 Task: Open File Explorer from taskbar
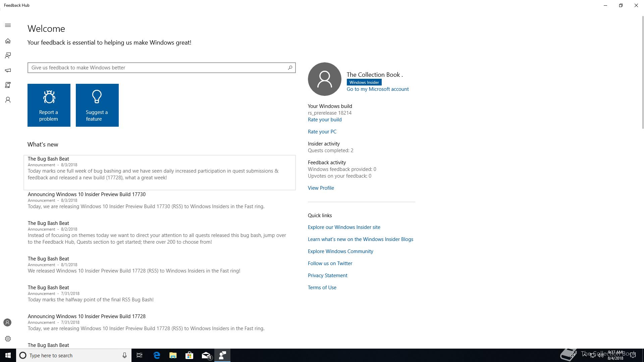173,355
